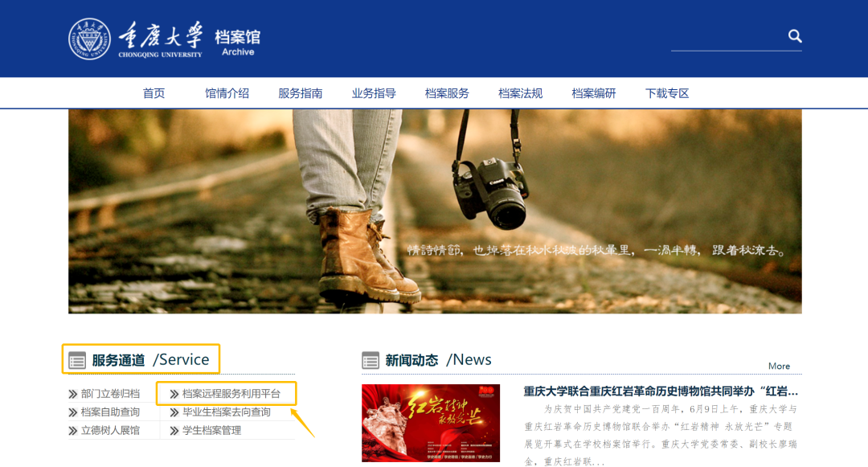Open the 服务指南 menu
The image size is (868, 467).
300,93
